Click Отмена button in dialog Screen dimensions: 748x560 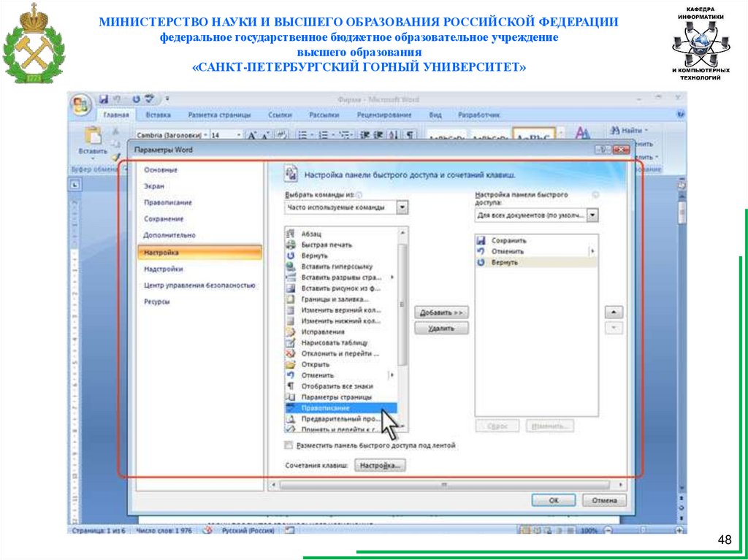(x=604, y=500)
